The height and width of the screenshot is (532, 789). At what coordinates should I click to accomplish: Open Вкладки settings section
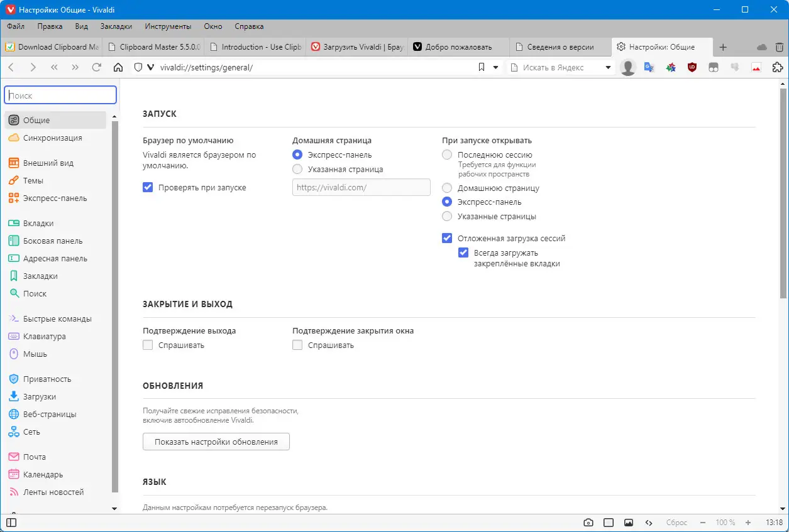[x=55, y=223]
